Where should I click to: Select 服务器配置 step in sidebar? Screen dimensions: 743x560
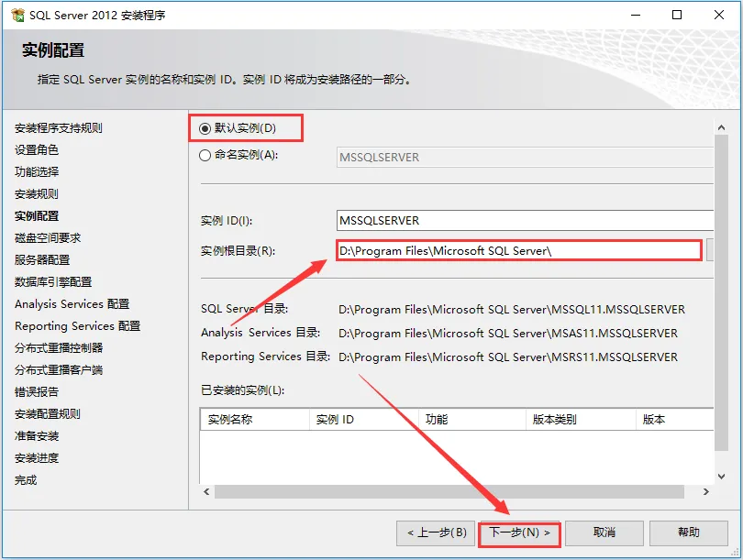[42, 260]
